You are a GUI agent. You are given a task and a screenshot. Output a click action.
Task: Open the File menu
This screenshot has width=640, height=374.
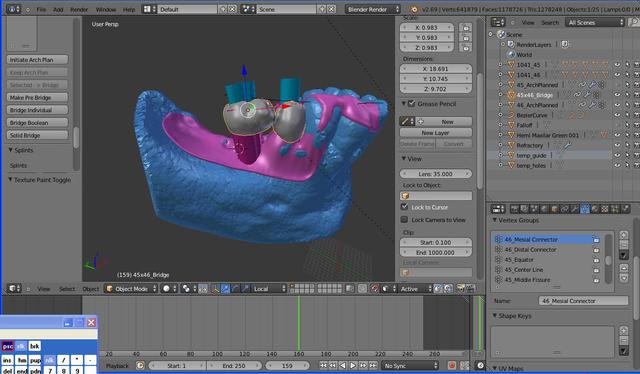pos(41,9)
